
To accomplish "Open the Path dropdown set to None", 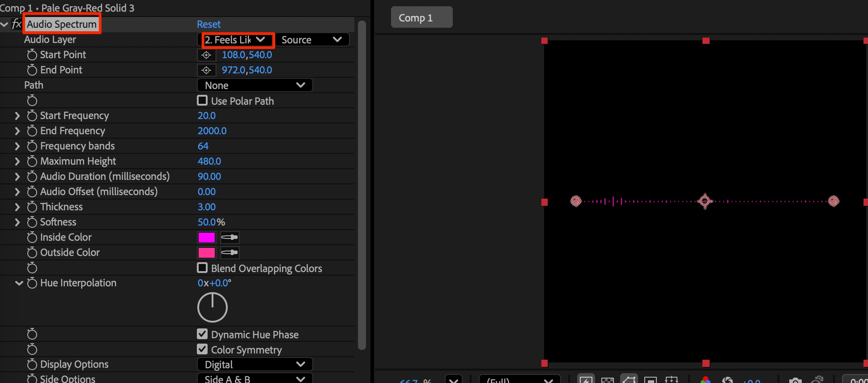I will coord(255,85).
